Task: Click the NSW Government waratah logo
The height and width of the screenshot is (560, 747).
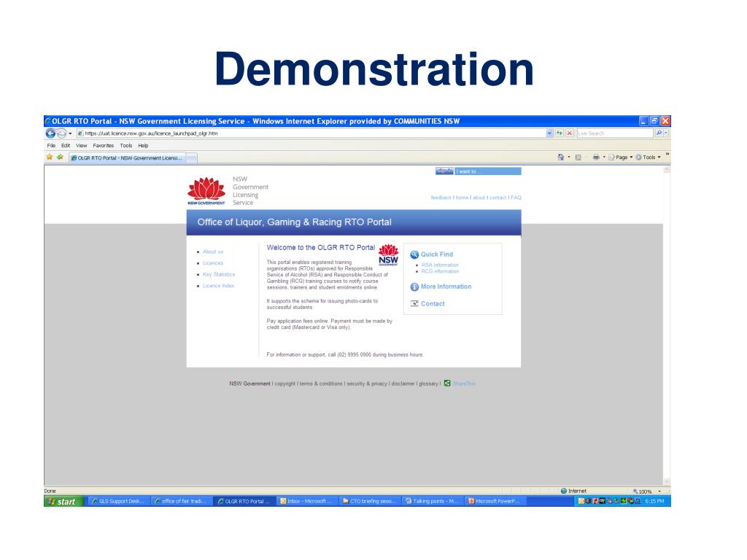Action: tap(206, 191)
